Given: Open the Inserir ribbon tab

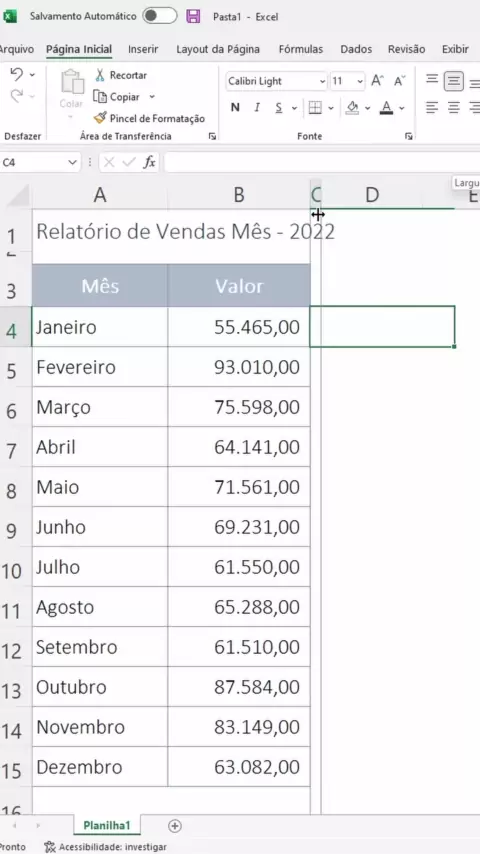Looking at the screenshot, I should pyautogui.click(x=143, y=49).
